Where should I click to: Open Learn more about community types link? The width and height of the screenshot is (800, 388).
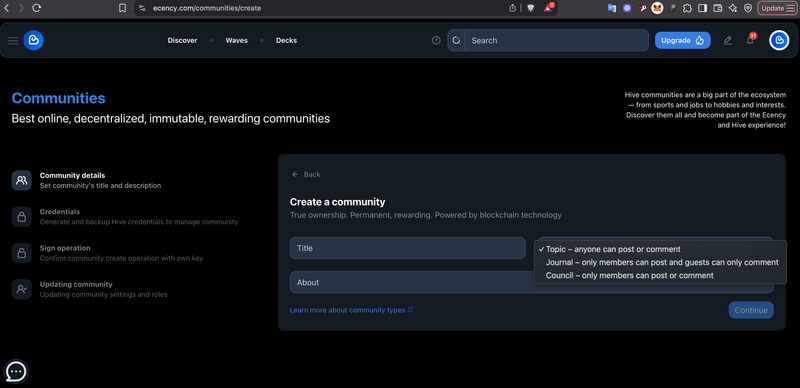click(x=351, y=310)
